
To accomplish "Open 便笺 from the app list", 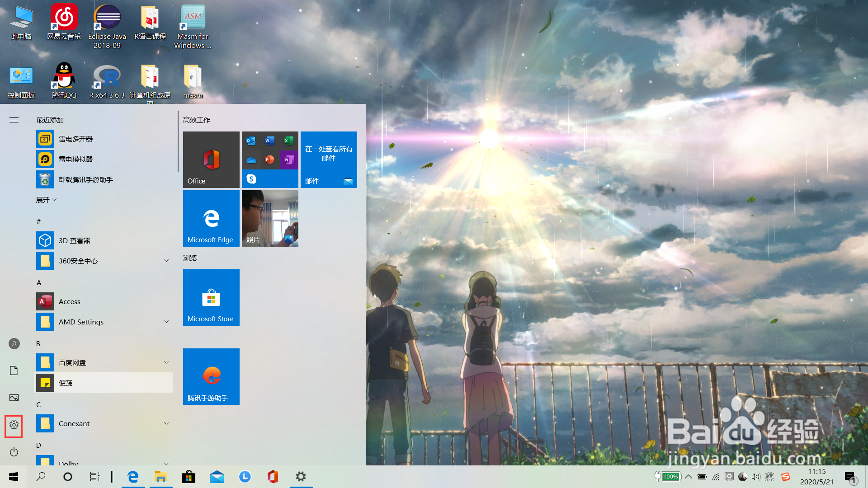I will point(66,383).
